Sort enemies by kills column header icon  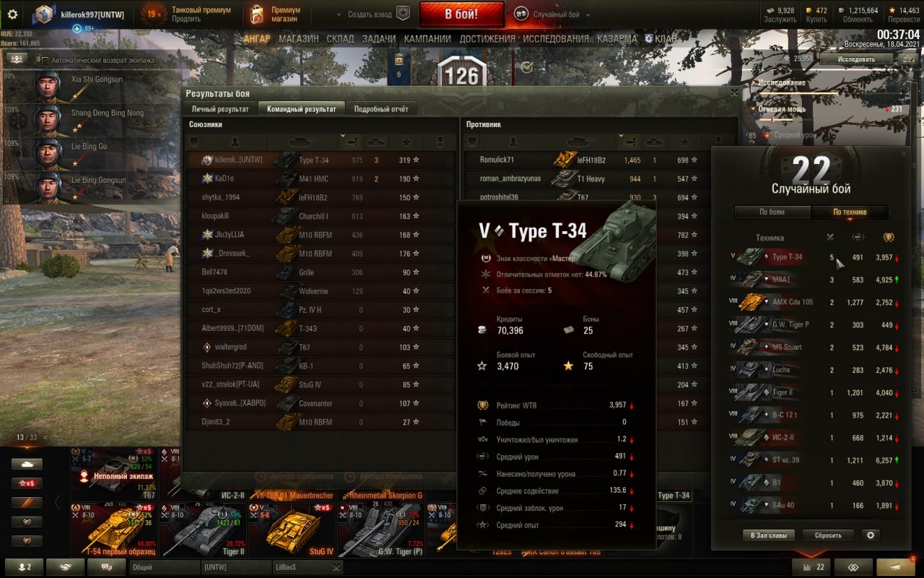pos(655,142)
